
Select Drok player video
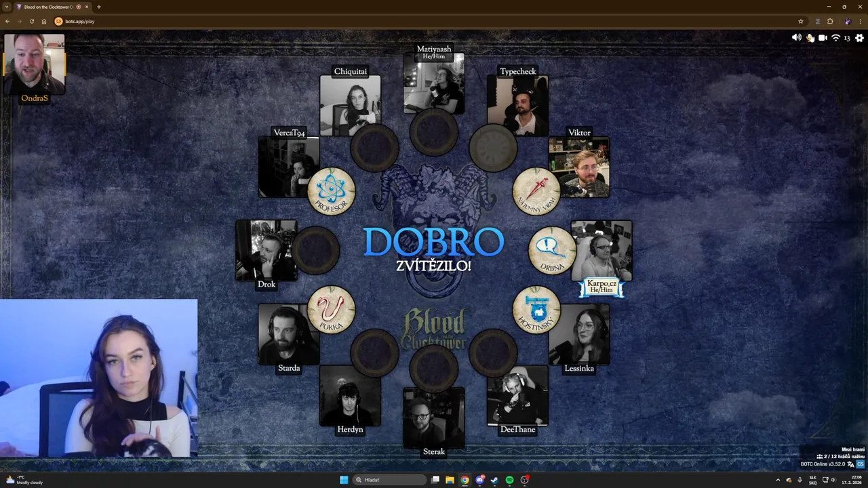pyautogui.click(x=266, y=250)
